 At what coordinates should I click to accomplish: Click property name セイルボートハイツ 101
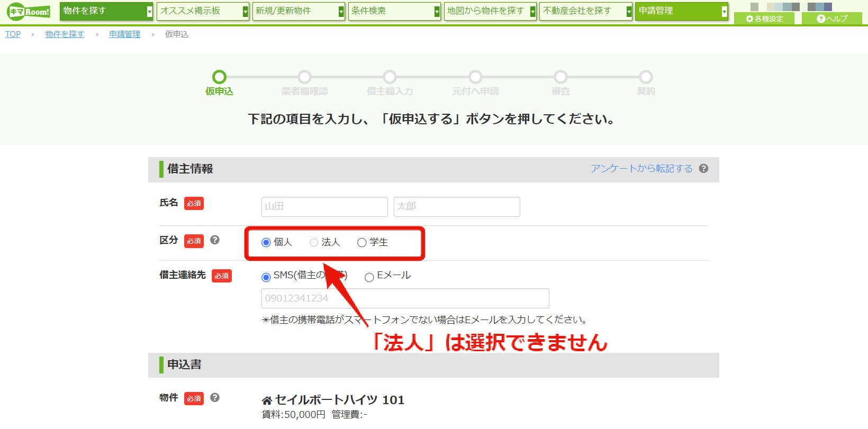340,400
